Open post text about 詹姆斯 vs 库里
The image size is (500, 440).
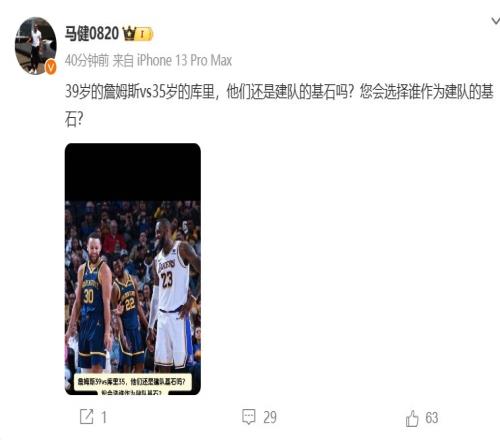tap(279, 105)
